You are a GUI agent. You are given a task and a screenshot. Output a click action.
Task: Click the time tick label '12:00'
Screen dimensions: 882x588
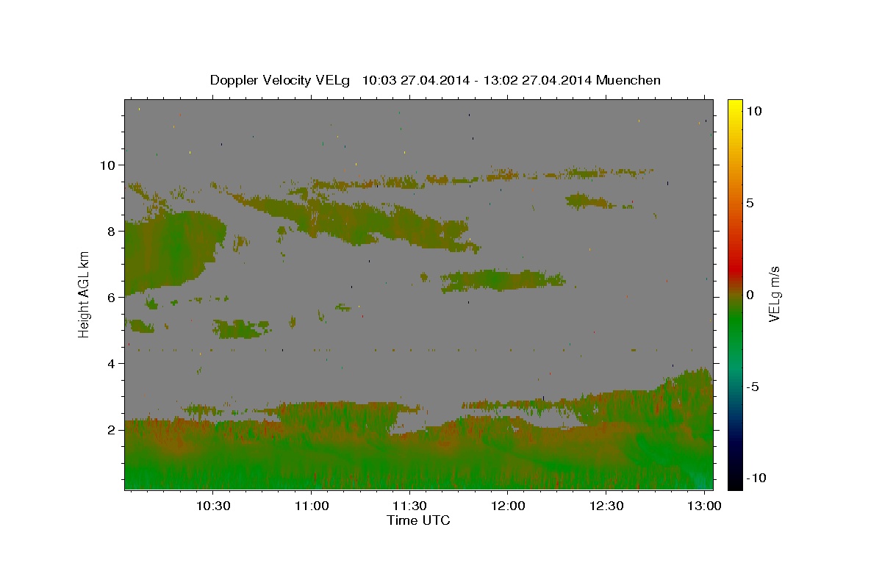point(508,506)
